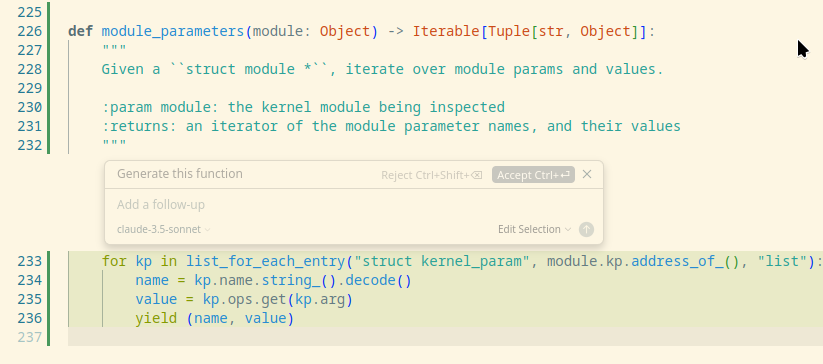
Task: Click the Generate this function prompt text
Action: [x=180, y=174]
